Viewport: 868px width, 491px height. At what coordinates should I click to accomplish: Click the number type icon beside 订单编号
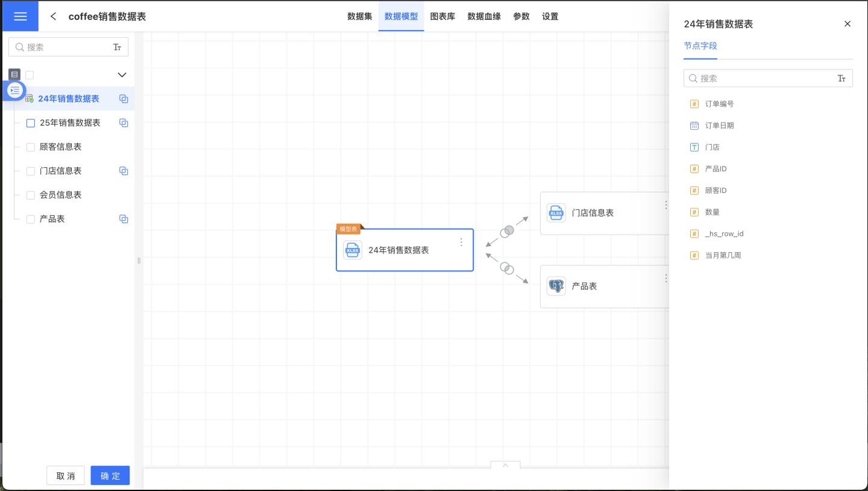pos(694,104)
